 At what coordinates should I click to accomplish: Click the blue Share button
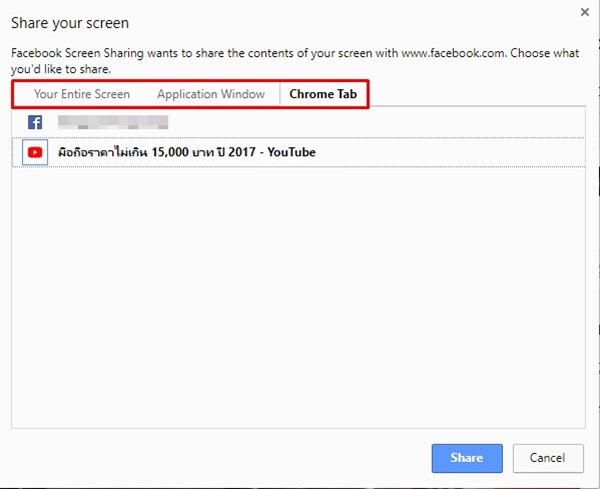pos(467,458)
